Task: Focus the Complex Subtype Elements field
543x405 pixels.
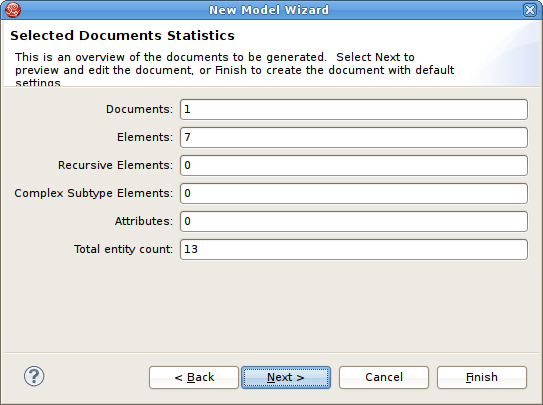Action: pos(354,194)
